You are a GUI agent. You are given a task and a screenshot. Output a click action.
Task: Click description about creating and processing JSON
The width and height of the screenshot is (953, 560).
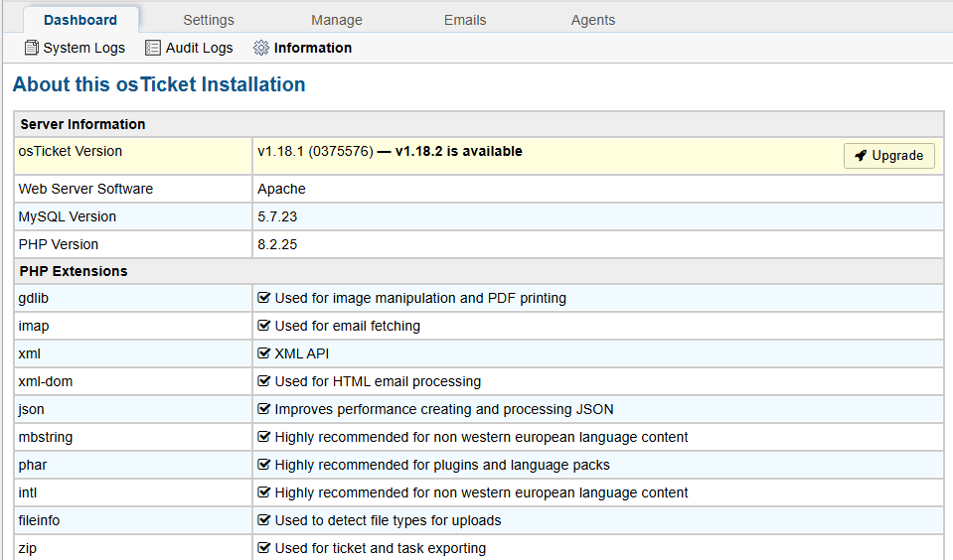click(x=444, y=409)
